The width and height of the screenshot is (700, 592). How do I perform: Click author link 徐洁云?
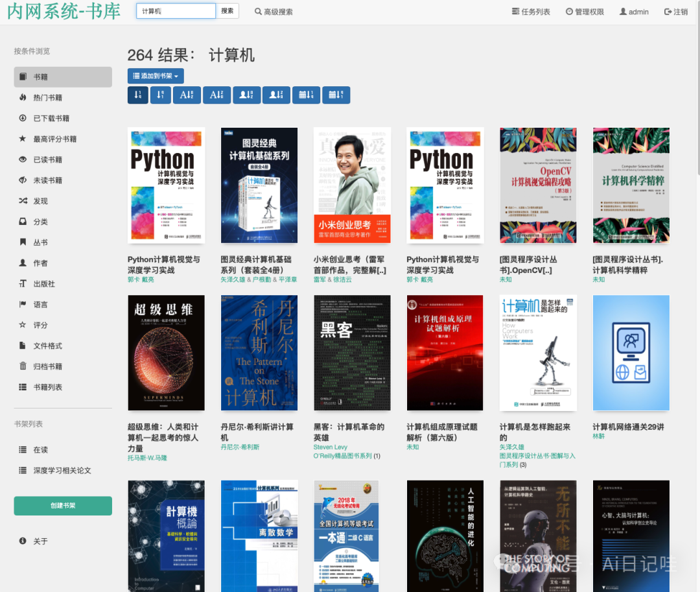(x=342, y=279)
